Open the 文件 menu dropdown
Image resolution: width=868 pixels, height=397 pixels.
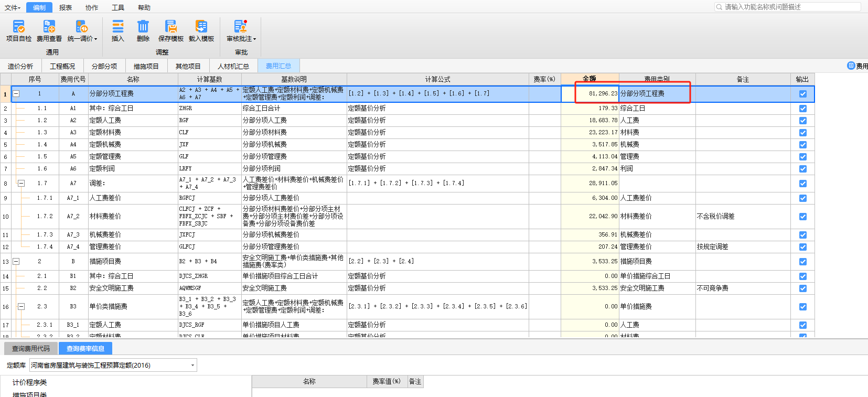12,7
